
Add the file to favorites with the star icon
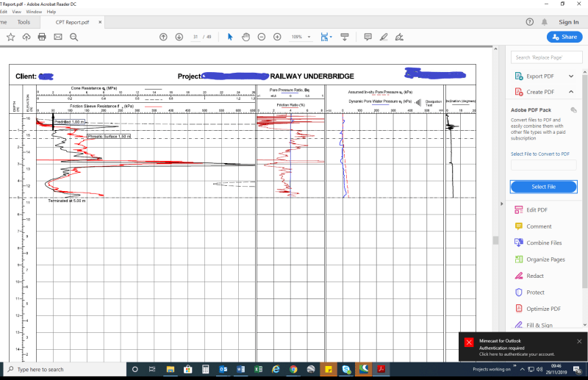(10, 37)
